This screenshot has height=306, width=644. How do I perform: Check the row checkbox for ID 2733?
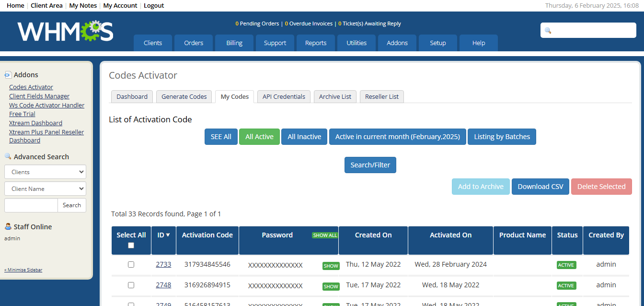tap(131, 265)
